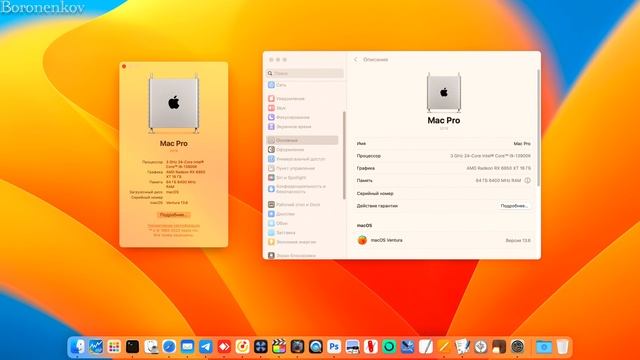Launch Photoshop from the Dock
The image size is (640, 360).
(x=334, y=347)
